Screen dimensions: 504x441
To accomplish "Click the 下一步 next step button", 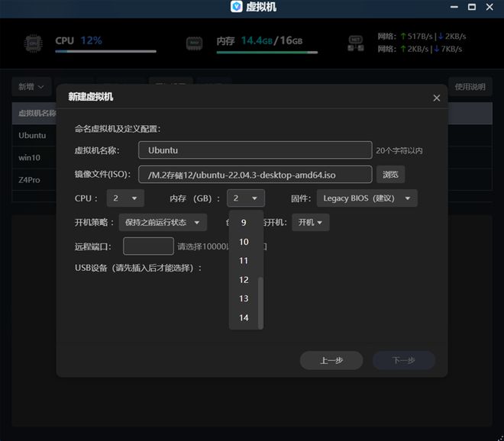I will (404, 360).
